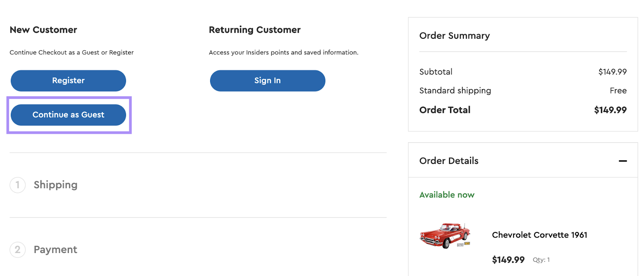
Task: Click the Chevrolet Corvette 1961 product name
Action: tap(539, 235)
